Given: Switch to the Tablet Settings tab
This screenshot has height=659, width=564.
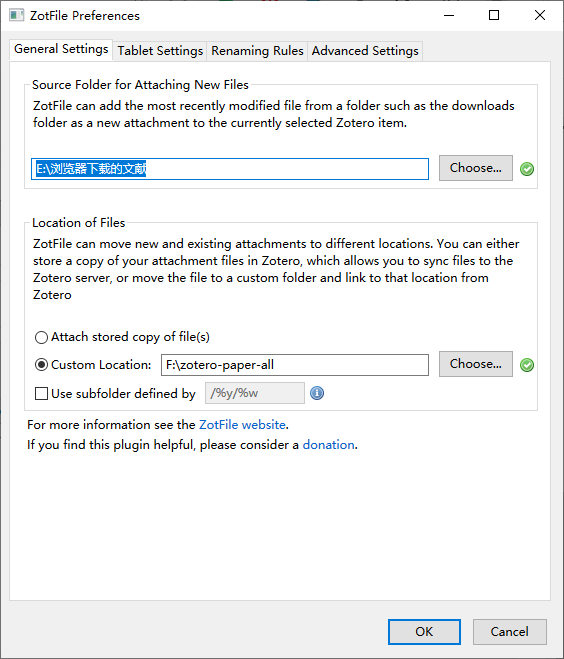Looking at the screenshot, I should point(160,51).
